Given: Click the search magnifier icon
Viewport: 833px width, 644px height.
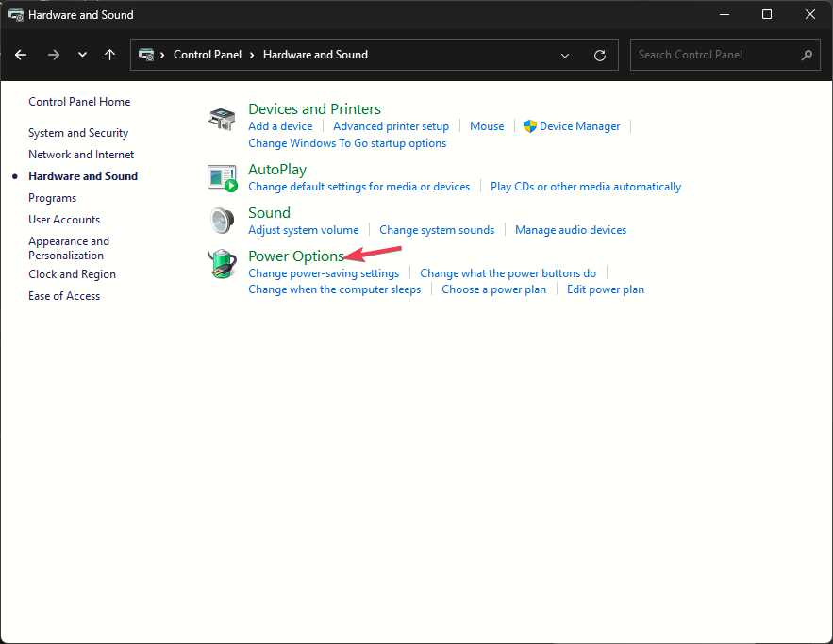Looking at the screenshot, I should [807, 55].
